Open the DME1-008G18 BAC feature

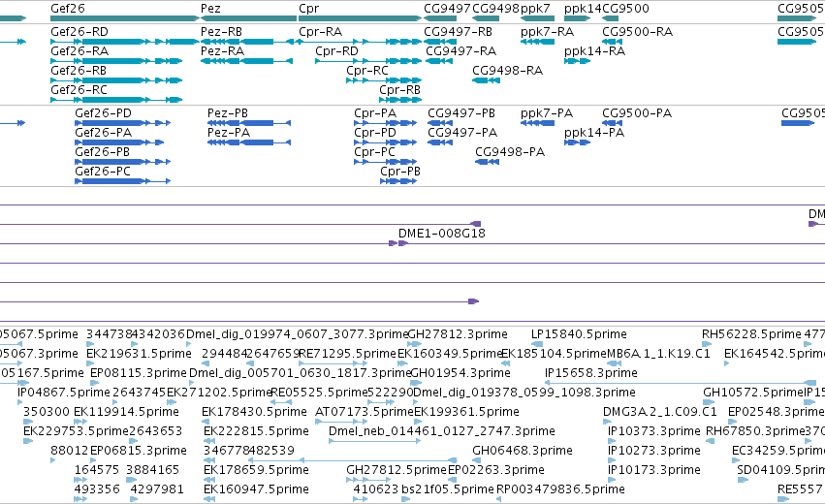click(x=441, y=234)
